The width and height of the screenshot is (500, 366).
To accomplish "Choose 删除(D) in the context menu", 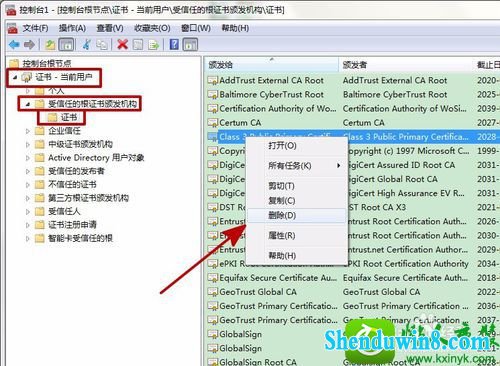I will 282,216.
